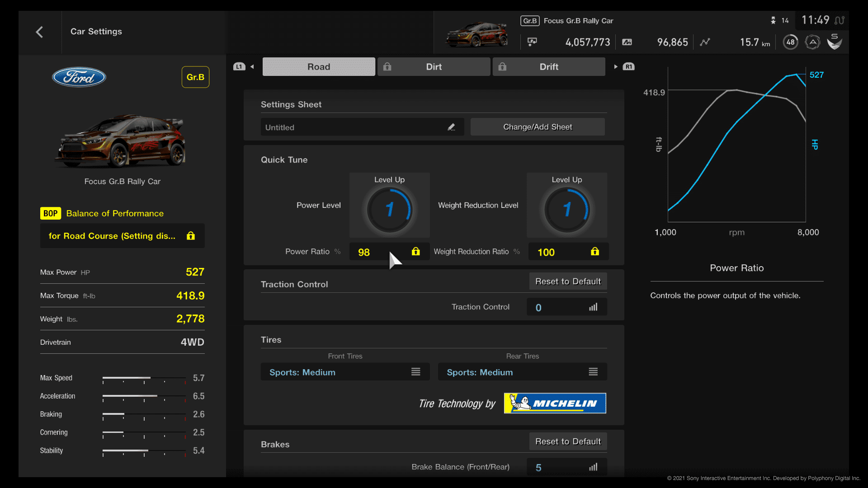
Task: Click the Untitled settings sheet name field
Action: (362, 127)
